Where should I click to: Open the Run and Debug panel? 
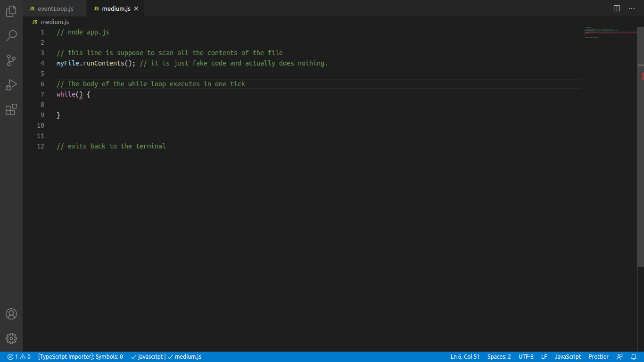pos(11,85)
